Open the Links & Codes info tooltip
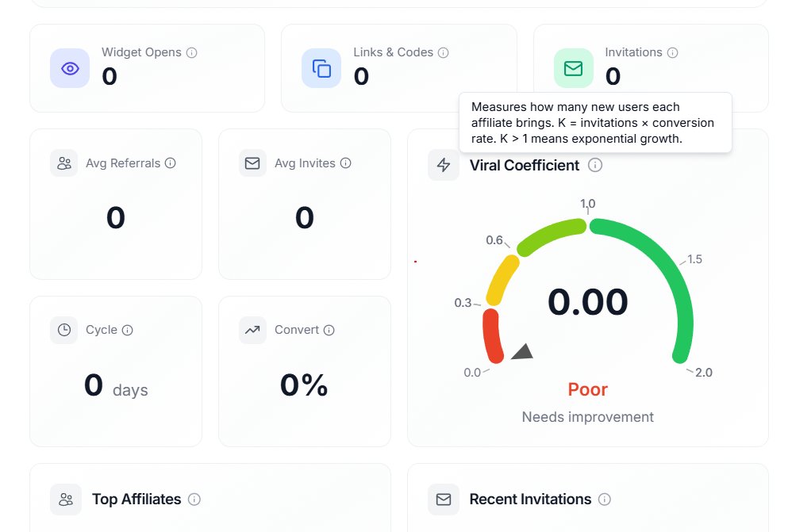The image size is (792, 532). click(444, 52)
